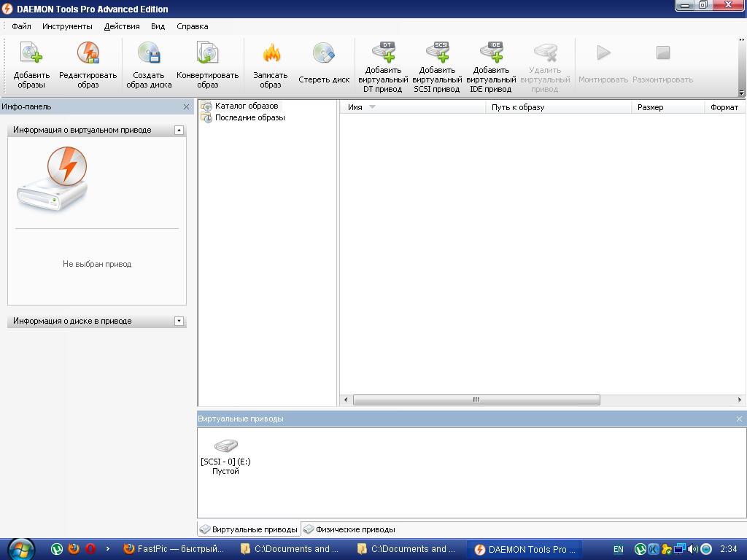Select Каталог образов in the tree
The image size is (747, 560).
point(240,106)
